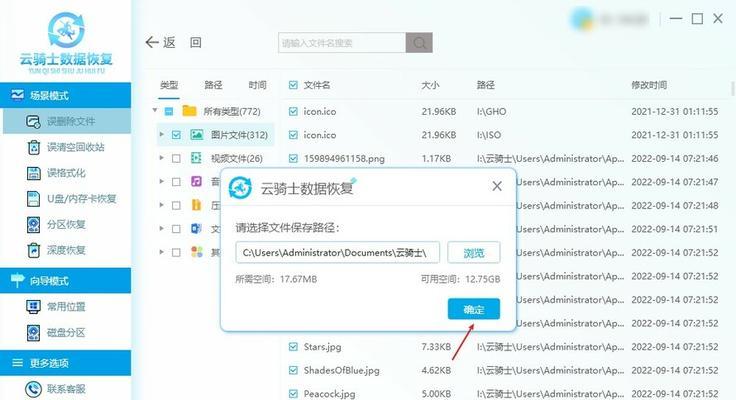Viewport: 736px width, 400px height.
Task: Switch to the 时间 tab
Action: point(257,85)
